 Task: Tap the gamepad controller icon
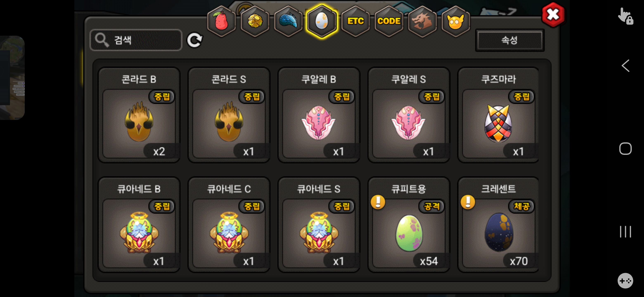point(625,281)
